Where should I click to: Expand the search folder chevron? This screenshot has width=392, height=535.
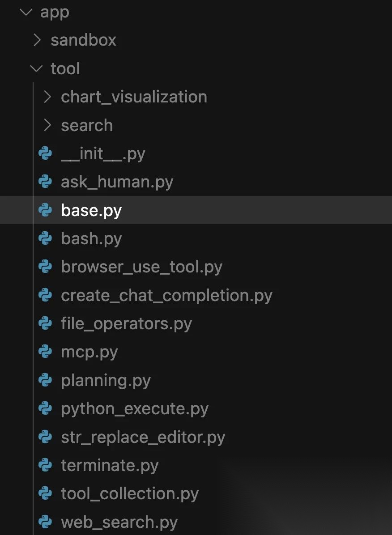[x=47, y=125]
